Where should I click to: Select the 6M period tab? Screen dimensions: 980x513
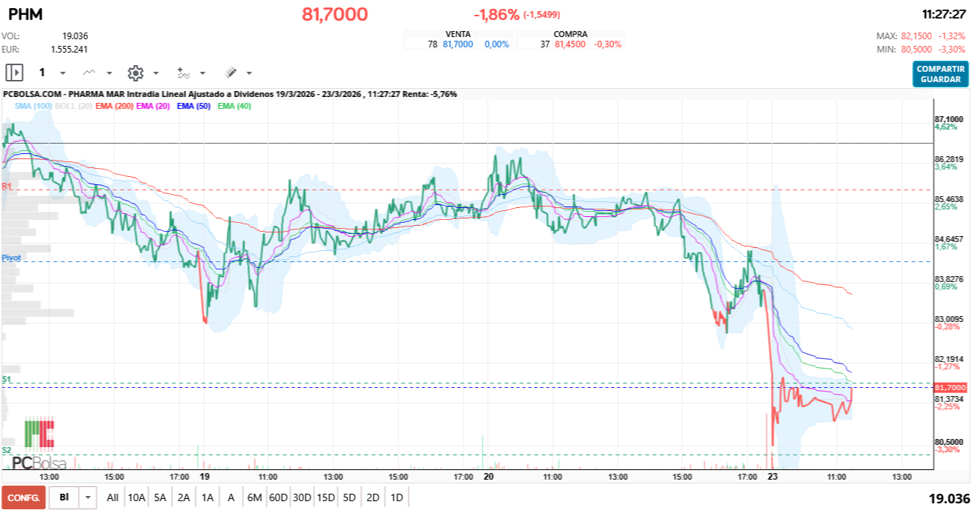pos(256,498)
